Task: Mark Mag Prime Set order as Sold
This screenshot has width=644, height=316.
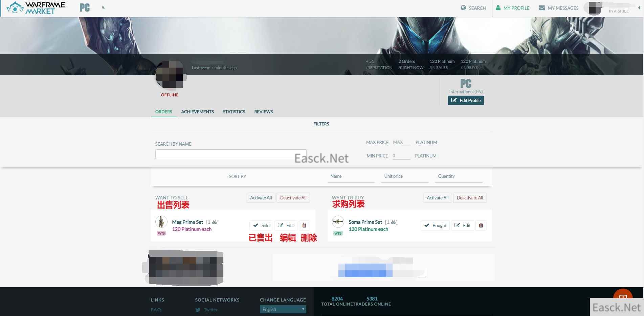Action: (x=261, y=225)
